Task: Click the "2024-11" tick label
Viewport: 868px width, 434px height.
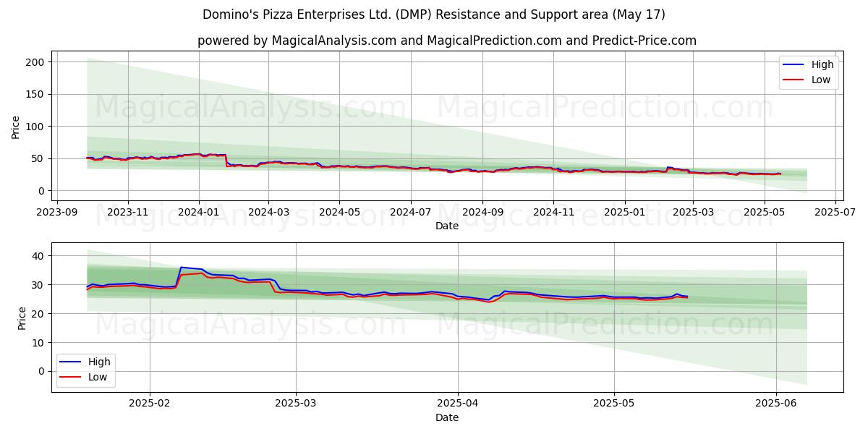Action: 553,212
